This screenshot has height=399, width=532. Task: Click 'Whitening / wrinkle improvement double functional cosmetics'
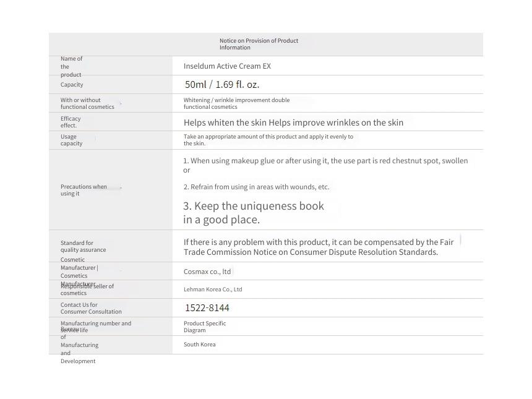pos(236,103)
